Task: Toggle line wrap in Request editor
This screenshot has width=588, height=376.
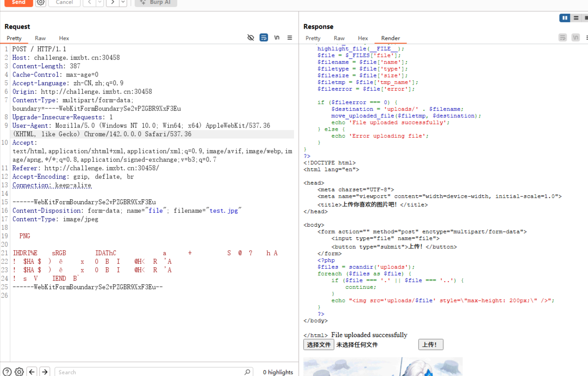Action: [x=264, y=38]
